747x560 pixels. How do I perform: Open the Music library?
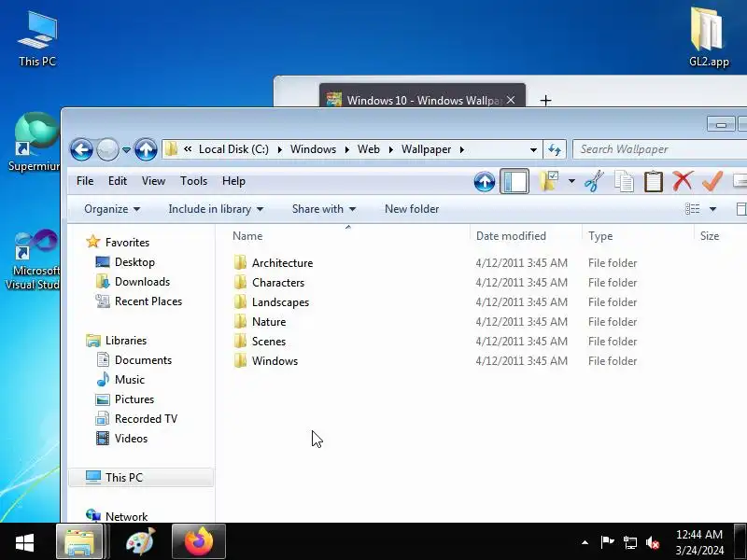coord(129,380)
